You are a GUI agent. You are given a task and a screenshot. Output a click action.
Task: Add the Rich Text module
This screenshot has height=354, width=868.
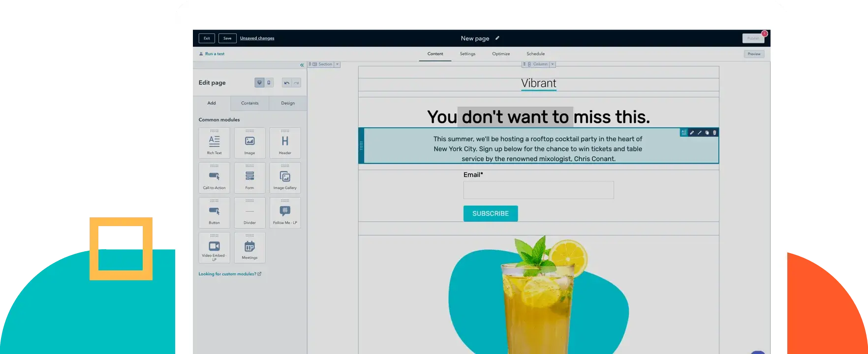point(214,143)
